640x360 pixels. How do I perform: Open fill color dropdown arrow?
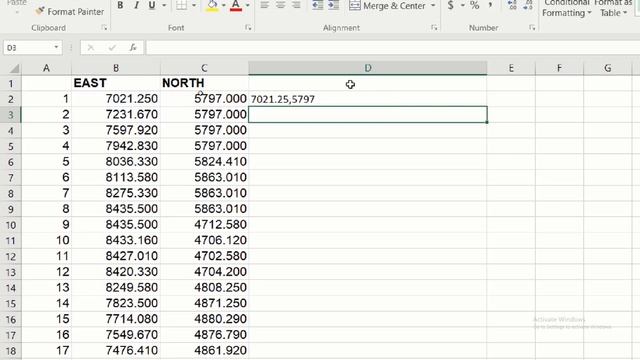pos(224,6)
